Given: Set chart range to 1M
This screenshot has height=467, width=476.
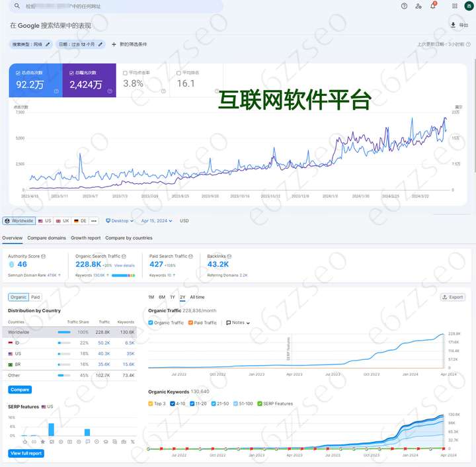Looking at the screenshot, I should (x=151, y=297).
